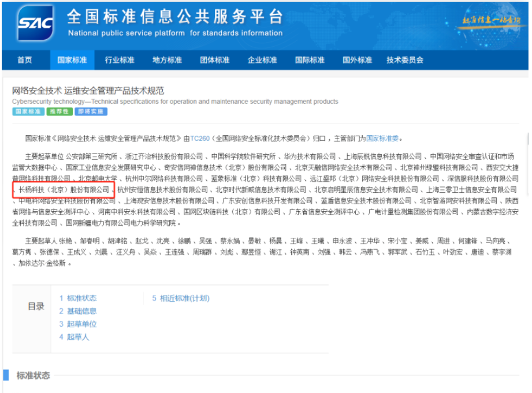
Task: Open the 首页 navigation tab
Action: click(25, 60)
